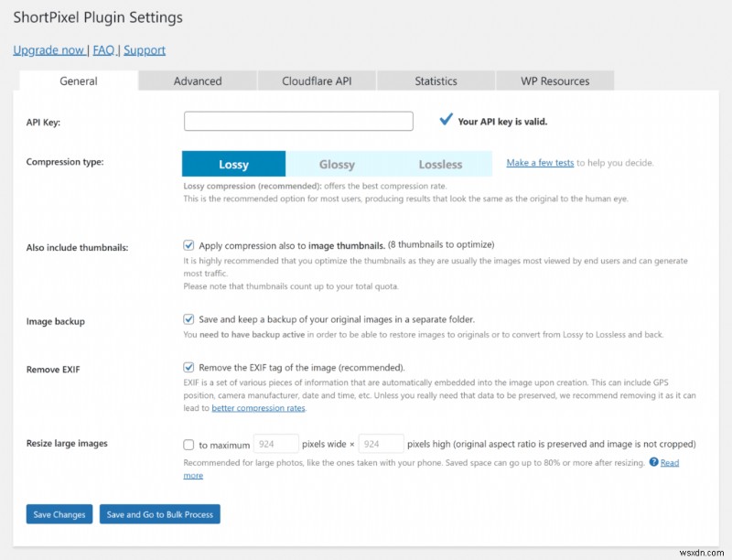Screen dimensions: 732x560
Task: Uncheck thumbnail compression option
Action: (189, 244)
